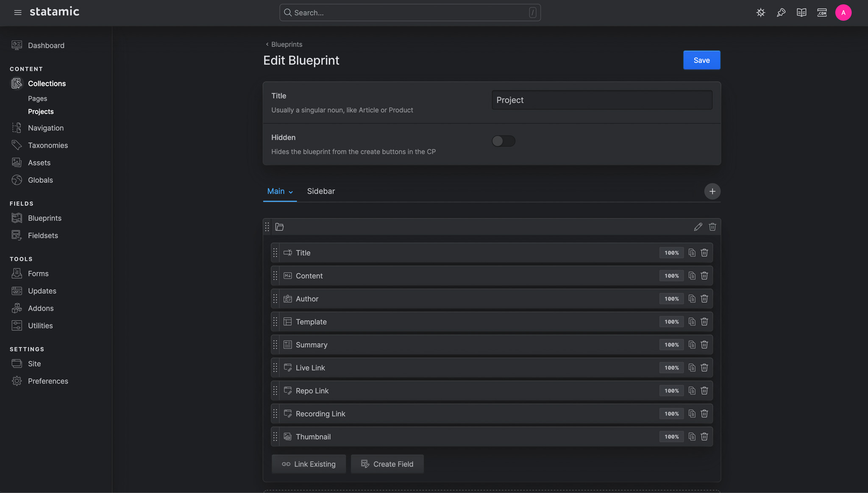Add a new tab with plus button
The height and width of the screenshot is (493, 868).
pos(712,192)
